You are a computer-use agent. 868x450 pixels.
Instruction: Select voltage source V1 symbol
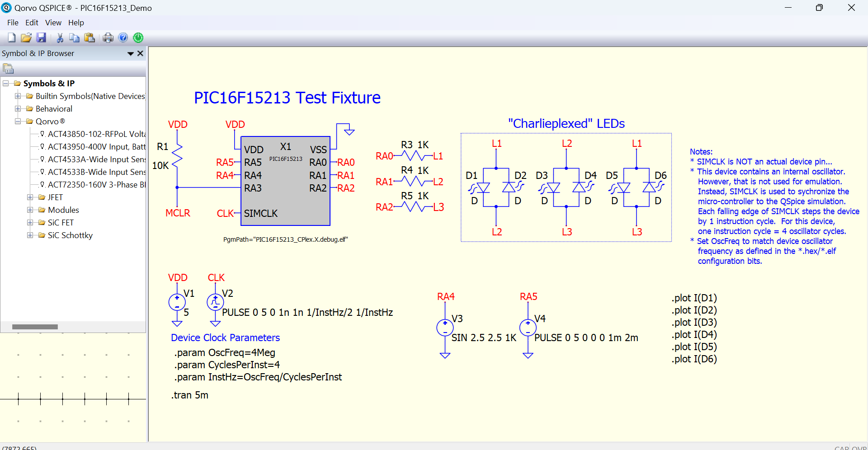[x=177, y=302]
